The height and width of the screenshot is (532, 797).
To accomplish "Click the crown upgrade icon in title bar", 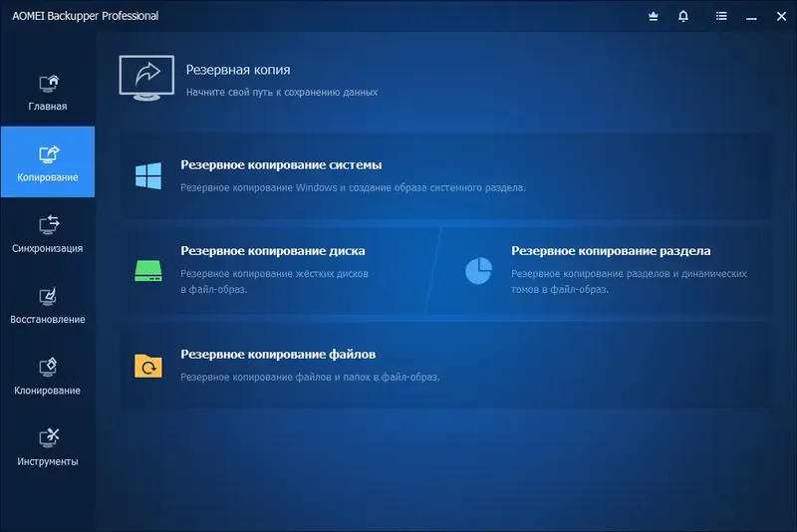I will pyautogui.click(x=654, y=16).
